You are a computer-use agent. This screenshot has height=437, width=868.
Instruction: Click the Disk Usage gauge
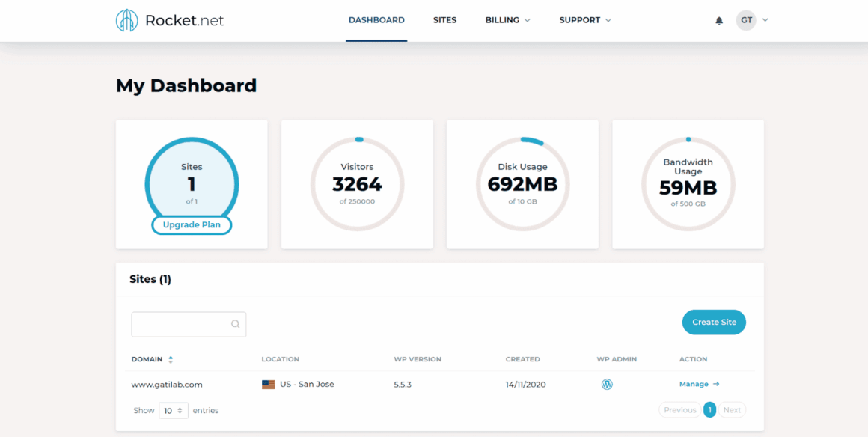pos(522,182)
